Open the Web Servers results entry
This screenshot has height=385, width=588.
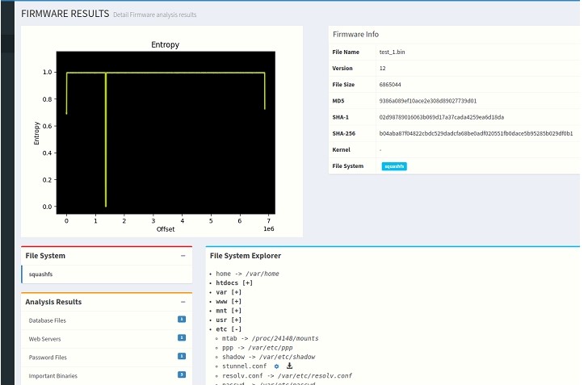44,339
